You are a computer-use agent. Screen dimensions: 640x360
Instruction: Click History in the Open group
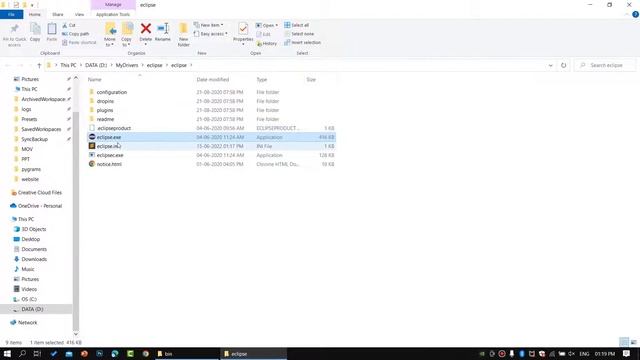[x=267, y=43]
